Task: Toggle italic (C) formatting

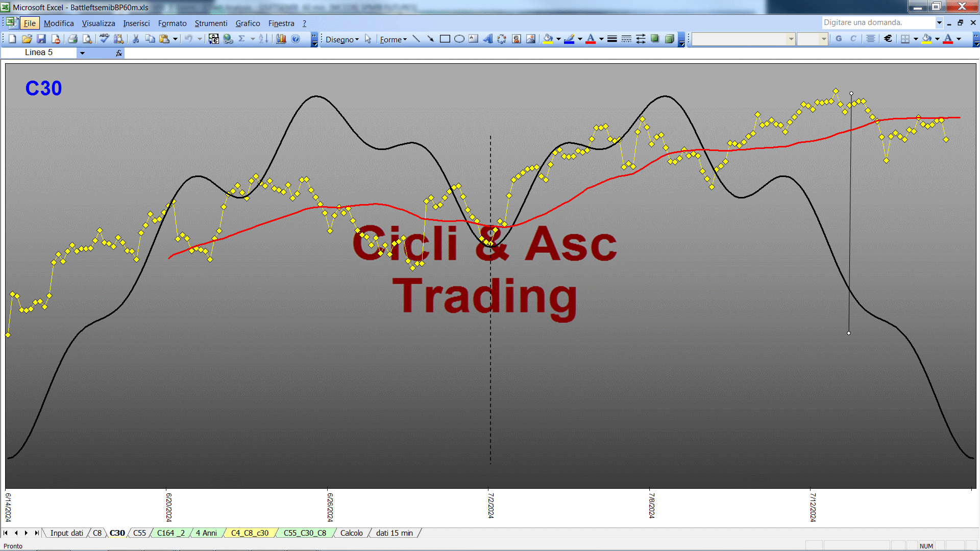Action: pos(853,39)
